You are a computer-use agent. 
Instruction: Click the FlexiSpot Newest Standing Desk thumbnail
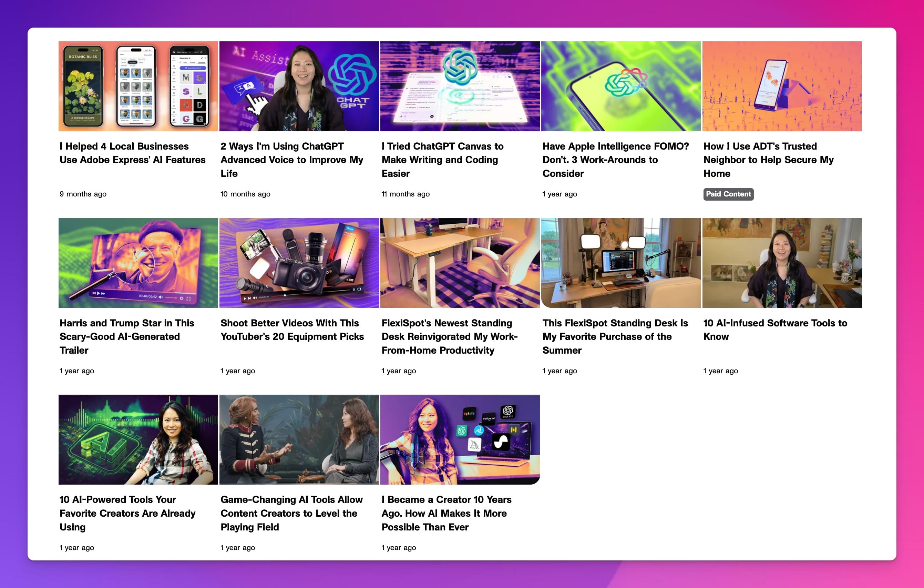(460, 263)
